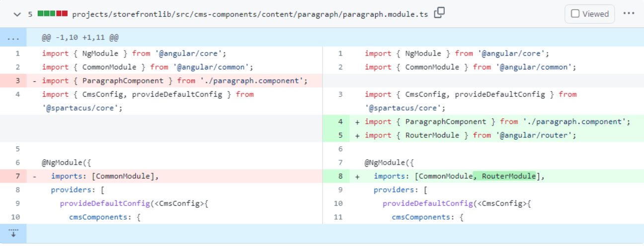
Task: Select the hunk header @@ -1,10 +1,11 @@
Action: click(x=80, y=38)
